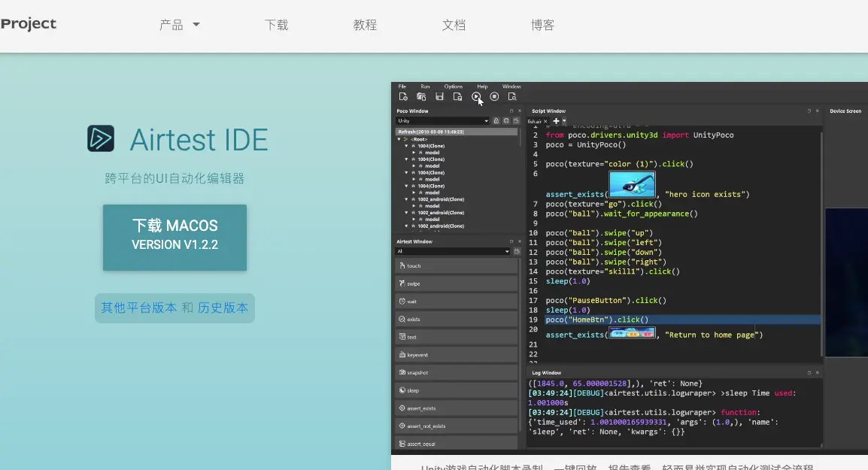The image size is (868, 470).
Task: Go to the 教程 page
Action: 365,25
